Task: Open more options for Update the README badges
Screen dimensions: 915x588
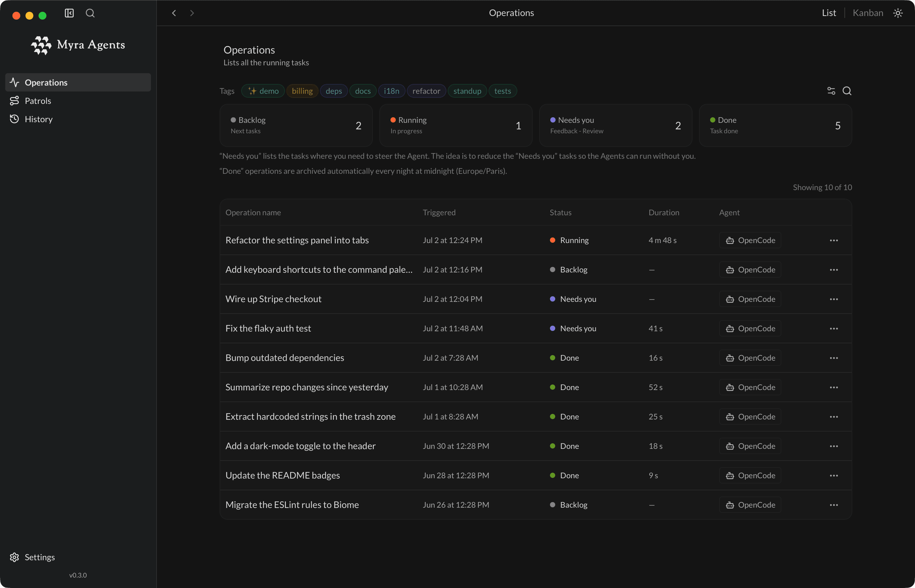Action: click(x=834, y=475)
